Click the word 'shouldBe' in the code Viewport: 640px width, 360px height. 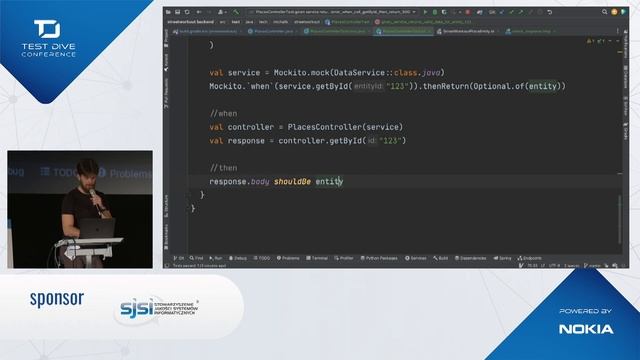tap(292, 182)
